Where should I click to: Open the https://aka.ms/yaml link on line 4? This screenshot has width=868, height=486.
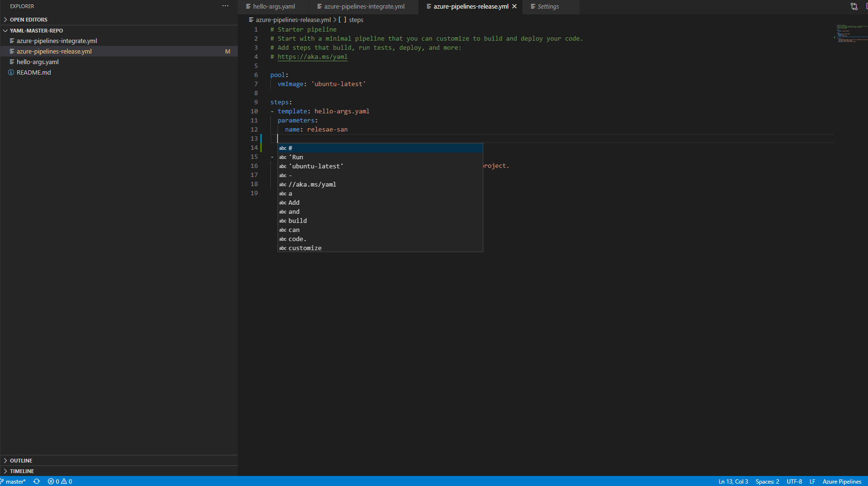[x=312, y=56]
